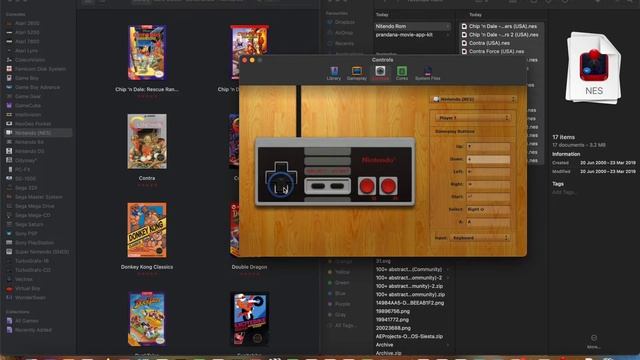Viewport: 640px width, 360px height.
Task: Click the Select/Start buttons on the controller image
Action: (327, 186)
